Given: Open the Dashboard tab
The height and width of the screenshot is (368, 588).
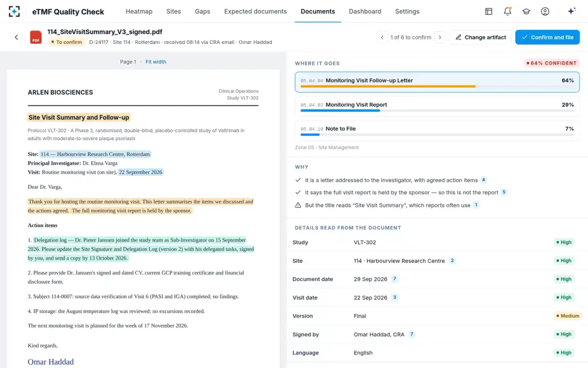Looking at the screenshot, I should point(365,11).
